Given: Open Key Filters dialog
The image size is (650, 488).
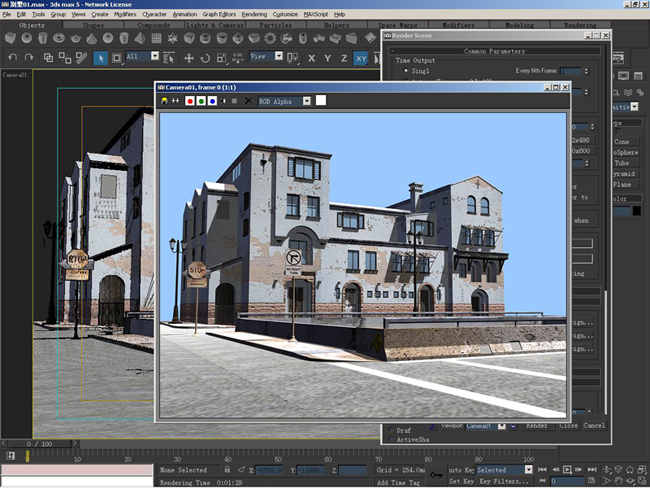Looking at the screenshot, I should [x=504, y=481].
